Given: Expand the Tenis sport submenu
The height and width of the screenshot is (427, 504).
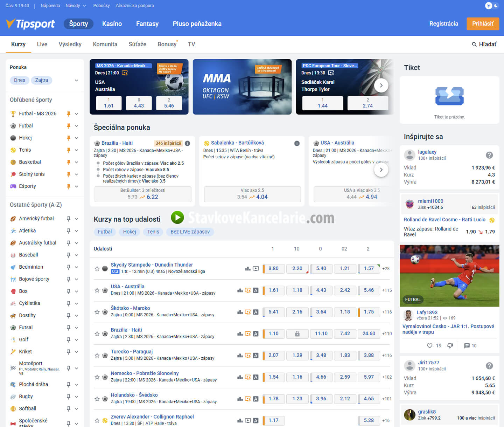Looking at the screenshot, I should (76, 150).
